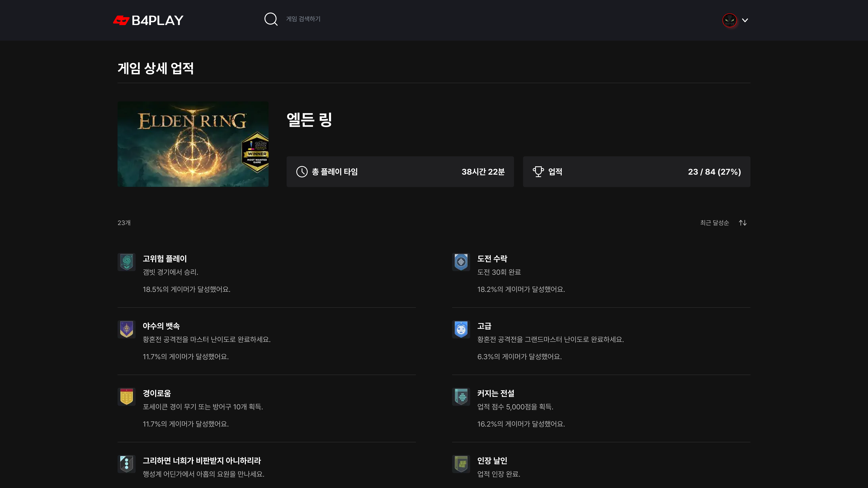Select the 인장 날인 achievement title
The width and height of the screenshot is (868, 488).
point(492,461)
